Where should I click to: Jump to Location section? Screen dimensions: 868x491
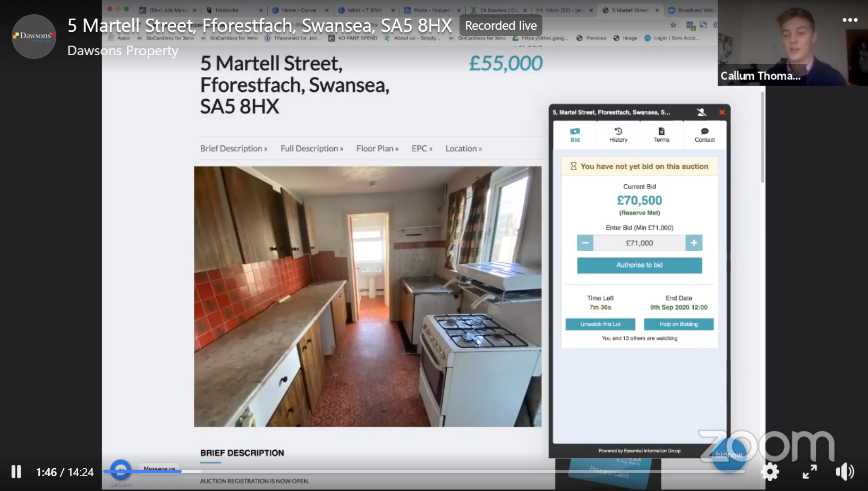point(463,149)
